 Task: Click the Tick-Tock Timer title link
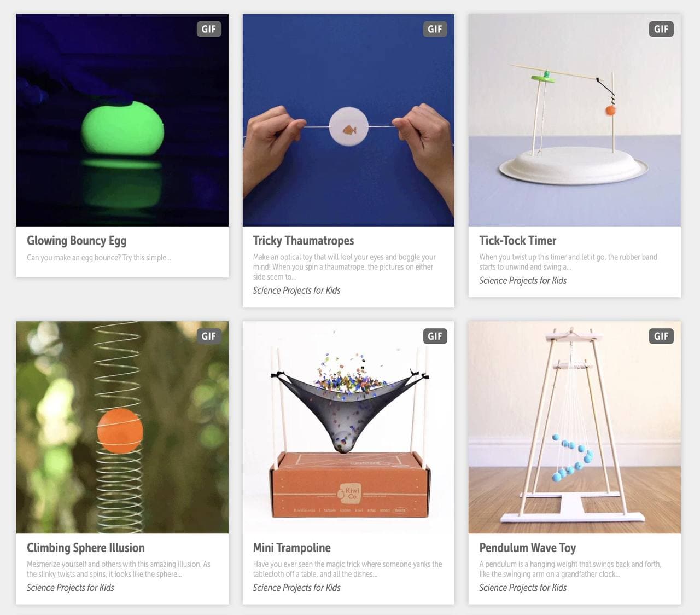[517, 241]
